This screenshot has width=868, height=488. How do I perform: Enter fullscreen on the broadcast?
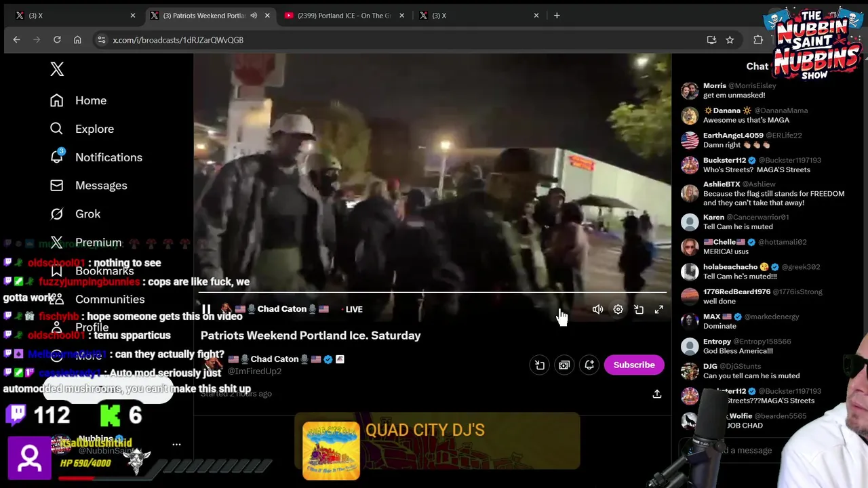(x=659, y=309)
